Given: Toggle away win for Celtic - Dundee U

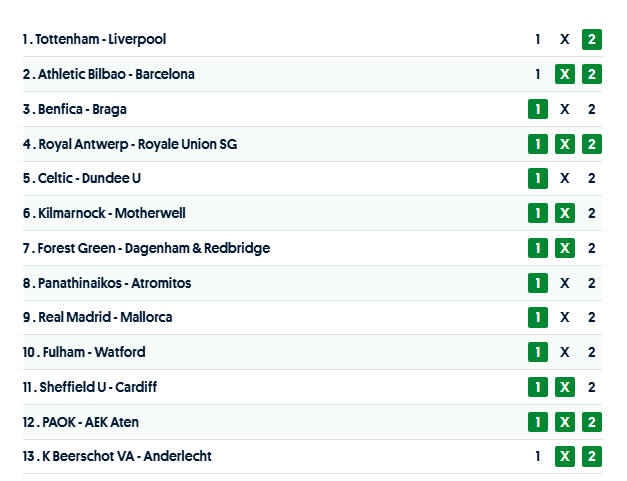Looking at the screenshot, I should tap(592, 179).
